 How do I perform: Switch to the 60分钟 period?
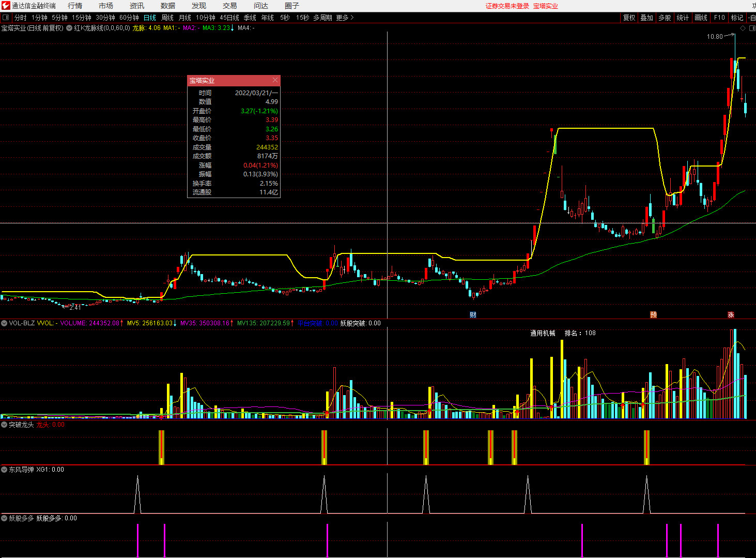(129, 18)
